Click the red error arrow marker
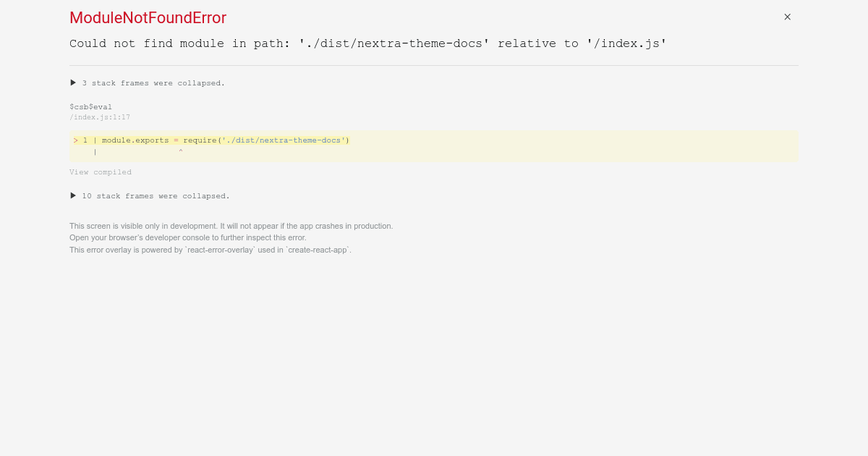Screen dimensions: 868x456 click(x=75, y=140)
